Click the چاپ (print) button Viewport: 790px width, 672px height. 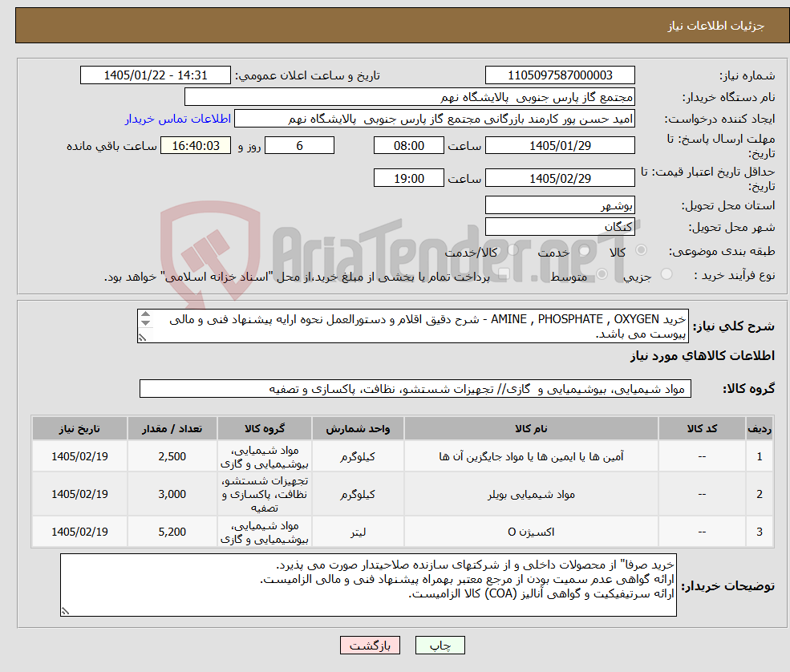click(x=440, y=646)
